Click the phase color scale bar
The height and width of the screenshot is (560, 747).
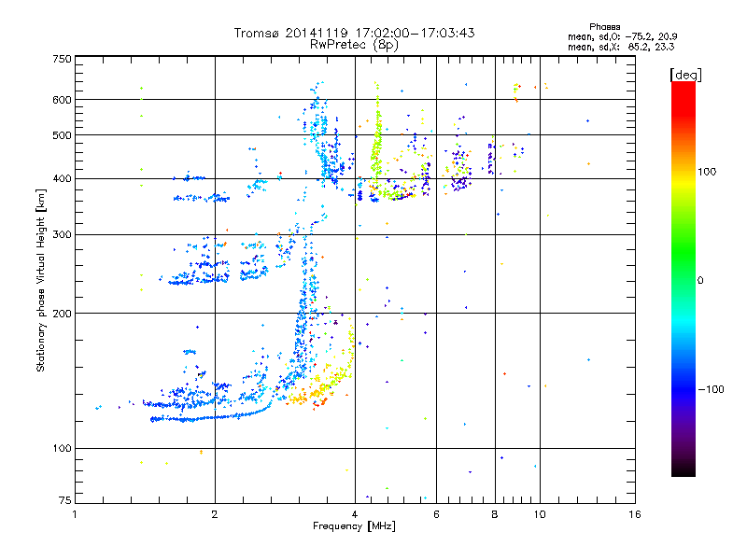pyautogui.click(x=684, y=278)
